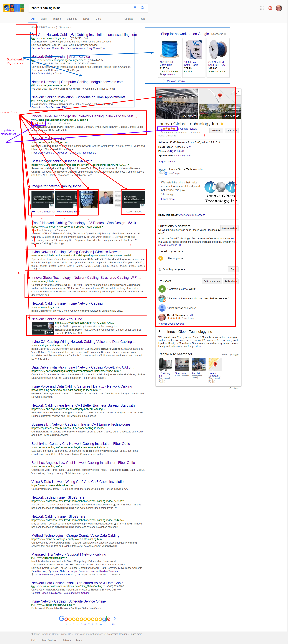Switch to the Shopping tab
Viewport: 288px width, 644px height.
click(72, 19)
